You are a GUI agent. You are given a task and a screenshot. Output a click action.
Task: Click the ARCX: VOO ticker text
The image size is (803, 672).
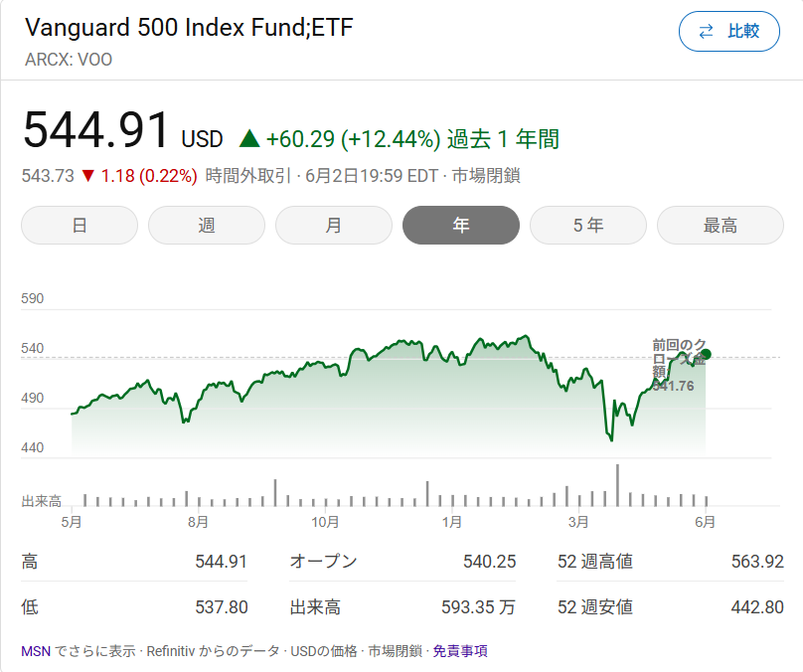pyautogui.click(x=69, y=60)
